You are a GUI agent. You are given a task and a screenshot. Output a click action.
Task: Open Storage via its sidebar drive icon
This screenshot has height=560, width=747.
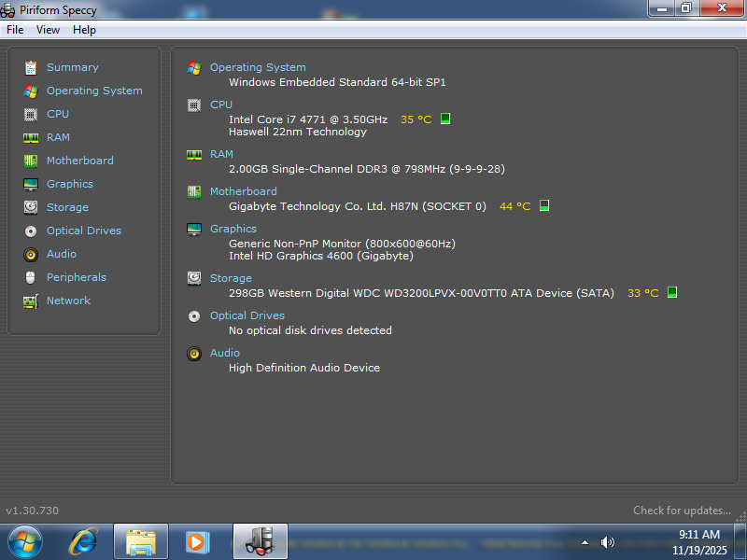click(x=31, y=207)
